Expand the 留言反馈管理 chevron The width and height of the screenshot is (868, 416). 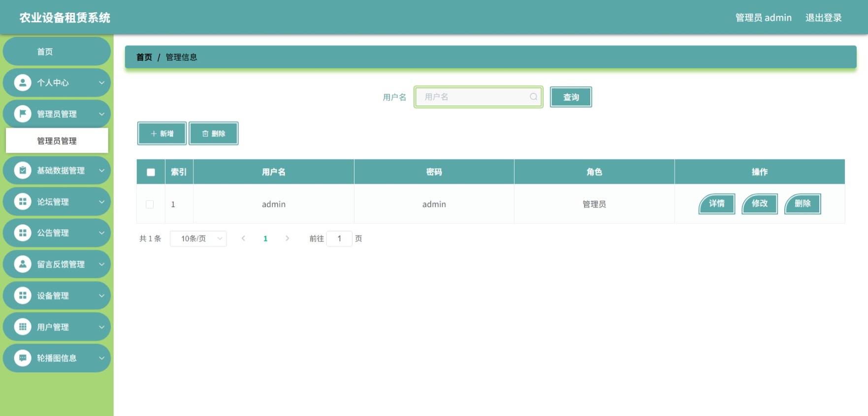(x=101, y=264)
